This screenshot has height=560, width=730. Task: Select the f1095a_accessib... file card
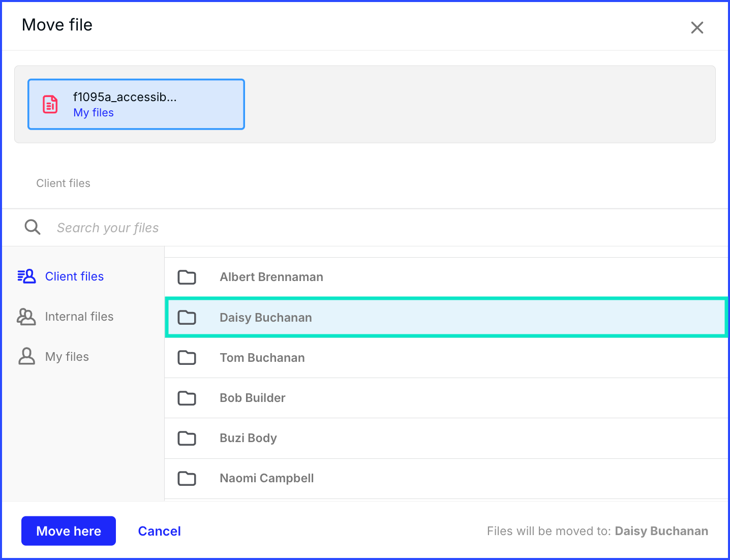pos(136,104)
